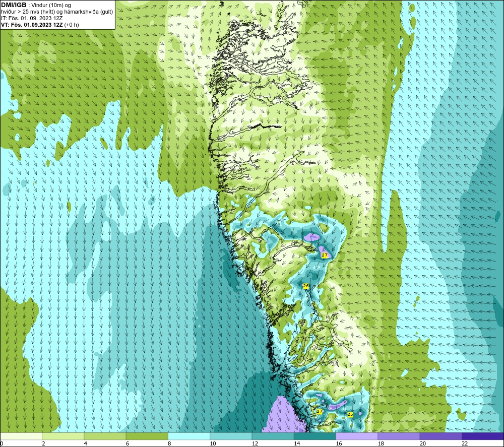Click the 12–14 m/s teal legend swatch
The image size is (504, 447).
click(x=273, y=436)
